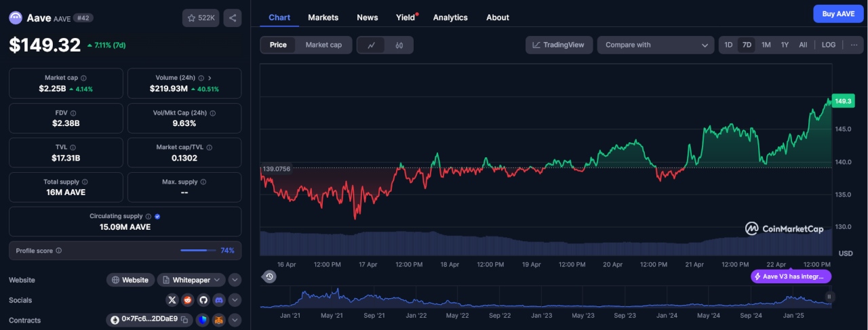Screen dimensions: 868x330
Task: Click the Market cap/TVL info icon
Action: pyautogui.click(x=209, y=147)
